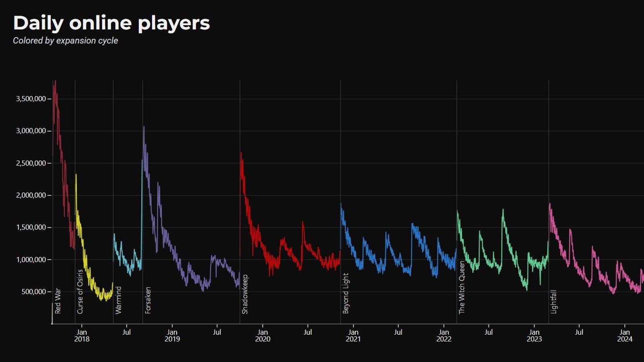Viewport: 644px width, 362px height.
Task: Click the Jan 2024 x-axis label
Action: point(625,335)
